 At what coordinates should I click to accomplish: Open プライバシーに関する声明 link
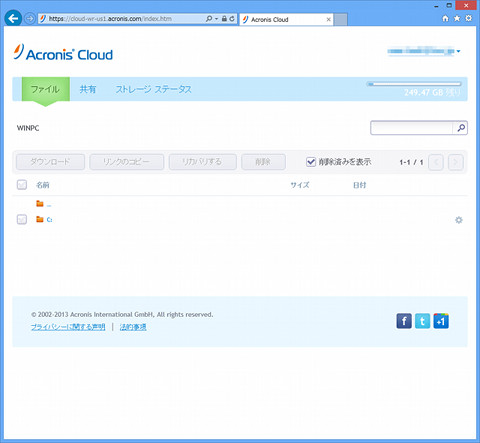[68, 327]
